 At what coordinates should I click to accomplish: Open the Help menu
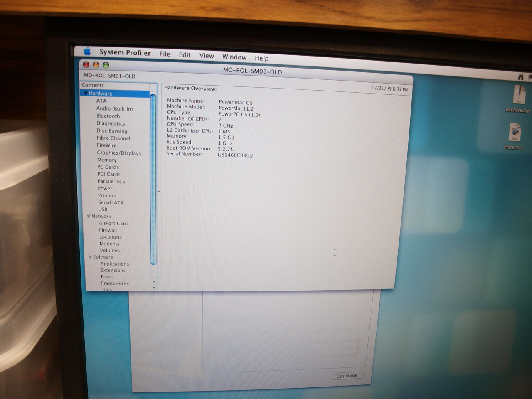coord(261,58)
